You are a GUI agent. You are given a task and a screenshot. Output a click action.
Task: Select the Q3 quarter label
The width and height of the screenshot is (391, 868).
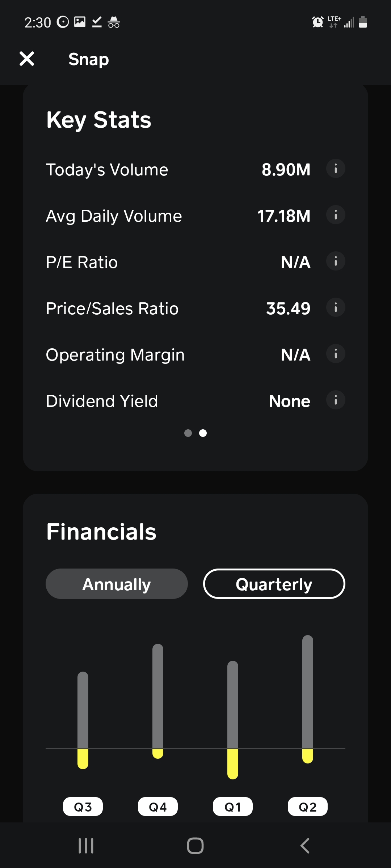pyautogui.click(x=83, y=807)
